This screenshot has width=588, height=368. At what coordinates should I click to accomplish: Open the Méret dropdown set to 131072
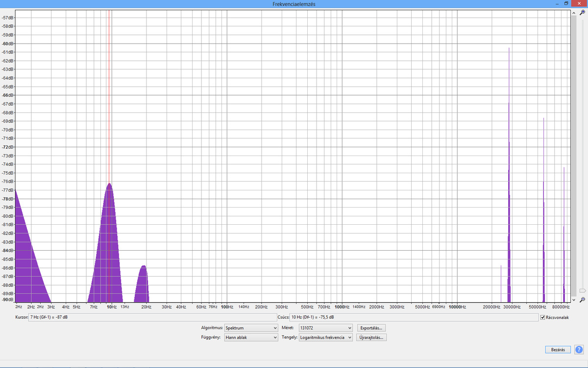[x=326, y=328]
